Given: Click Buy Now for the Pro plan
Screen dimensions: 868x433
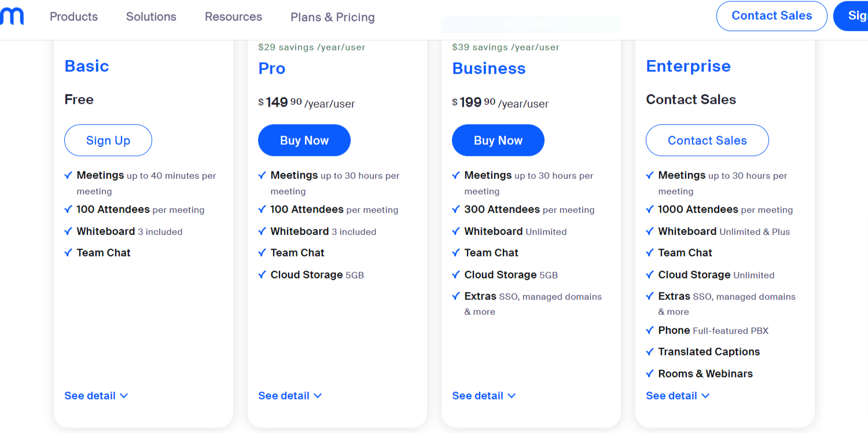Looking at the screenshot, I should [304, 141].
